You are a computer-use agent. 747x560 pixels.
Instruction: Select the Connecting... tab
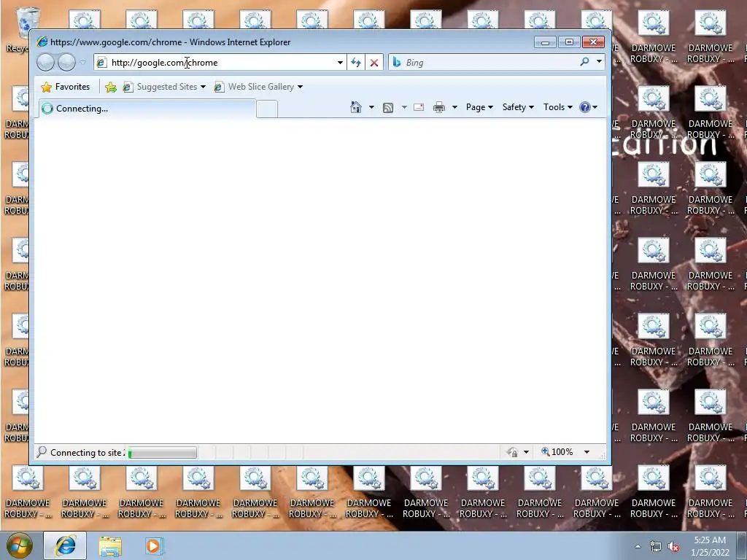(147, 109)
